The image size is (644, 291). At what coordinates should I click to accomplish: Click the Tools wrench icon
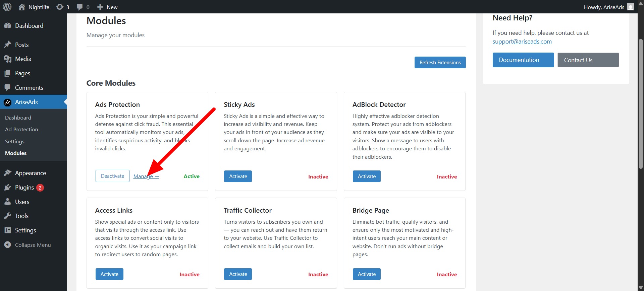(x=8, y=216)
